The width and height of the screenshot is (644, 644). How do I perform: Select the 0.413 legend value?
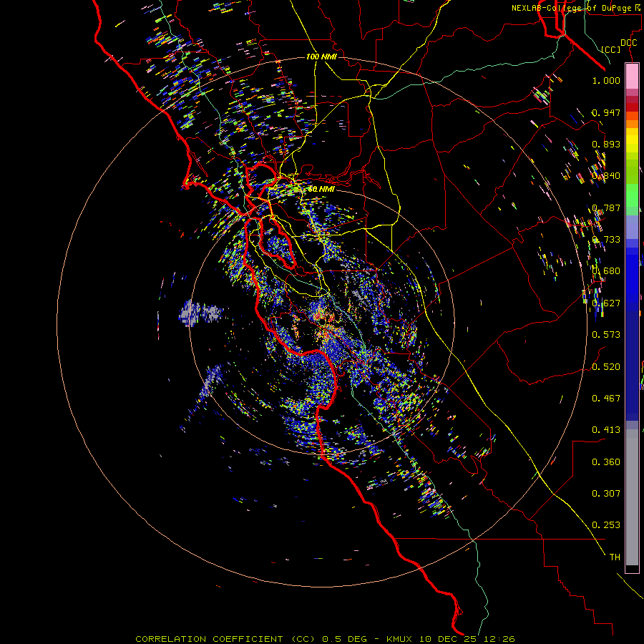[x=606, y=430]
